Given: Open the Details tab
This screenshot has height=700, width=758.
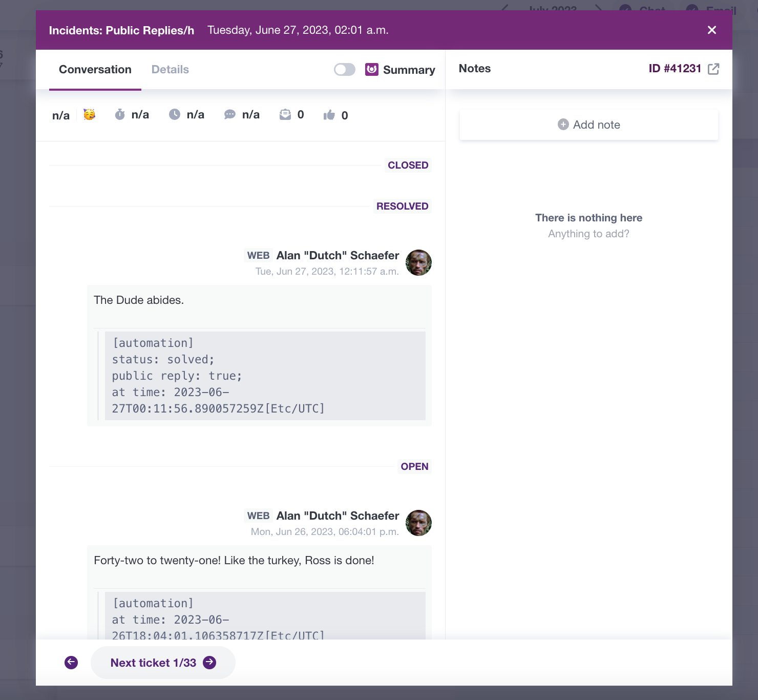Looking at the screenshot, I should point(170,70).
